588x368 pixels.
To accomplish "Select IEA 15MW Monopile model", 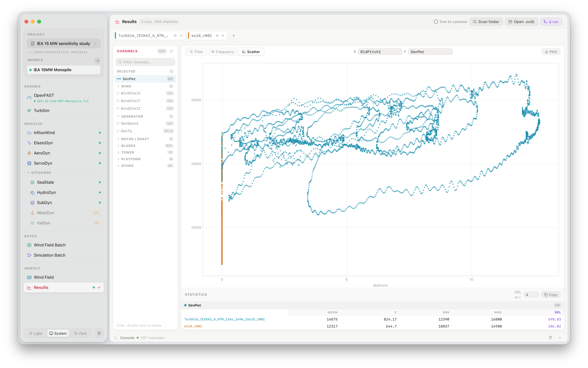I will [x=64, y=70].
